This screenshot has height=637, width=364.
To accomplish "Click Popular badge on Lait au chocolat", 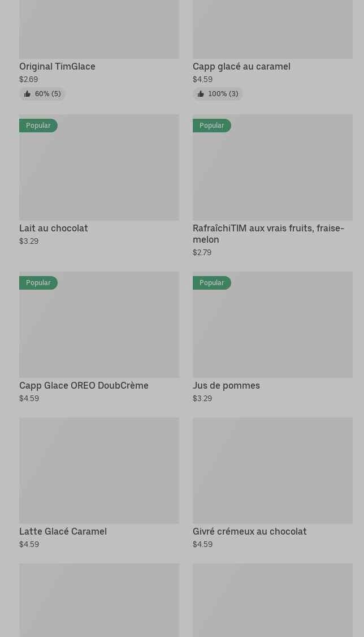I will 38,126.
